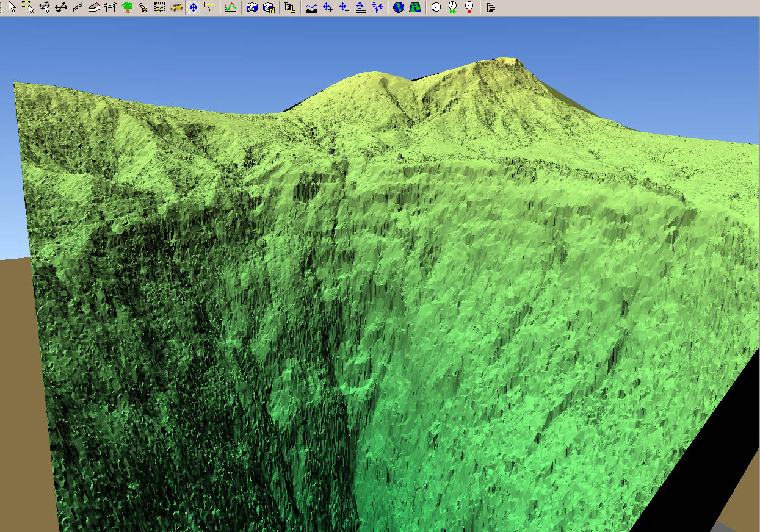Select the fence creation tool
The image size is (760, 532).
pos(78,8)
